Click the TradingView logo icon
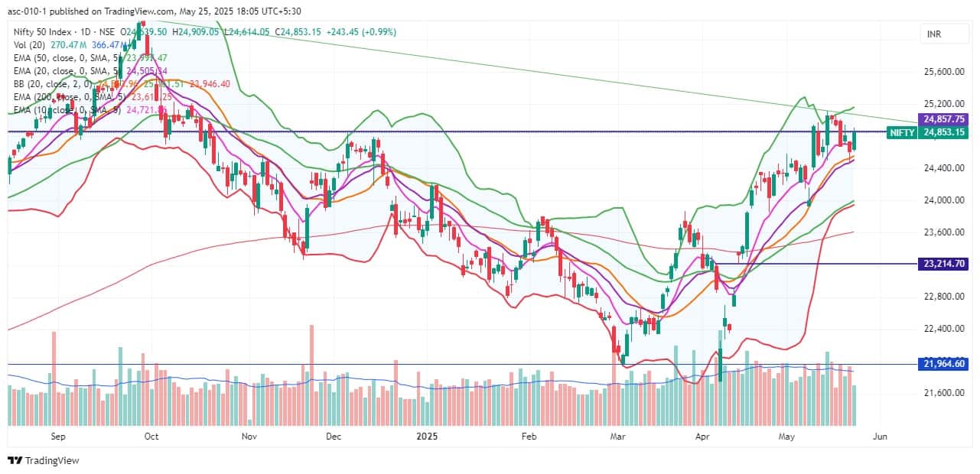This screenshot has width=980, height=474. point(15,460)
